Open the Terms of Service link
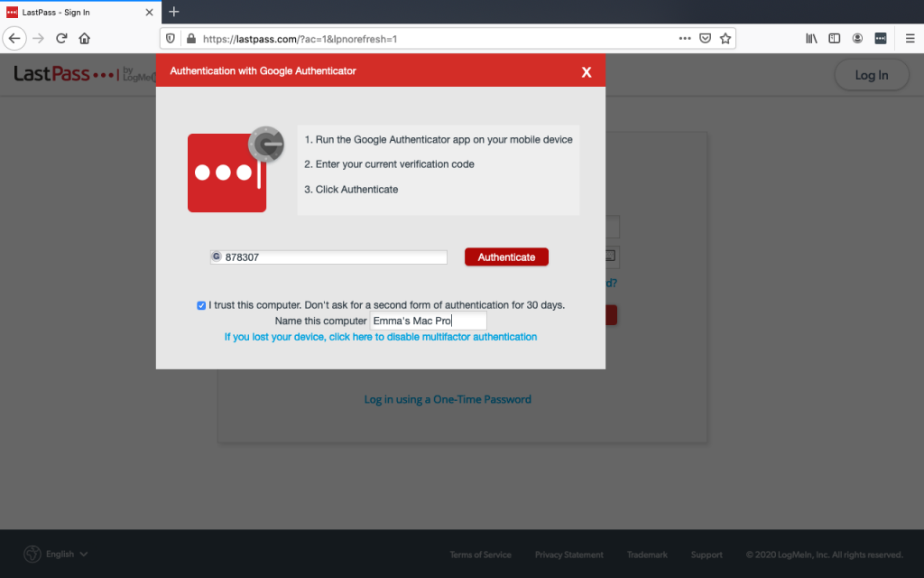 pos(480,555)
